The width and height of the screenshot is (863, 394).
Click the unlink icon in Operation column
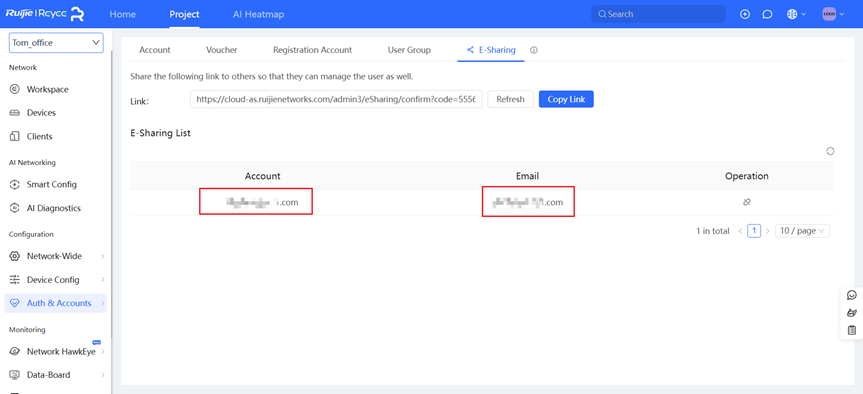point(746,203)
